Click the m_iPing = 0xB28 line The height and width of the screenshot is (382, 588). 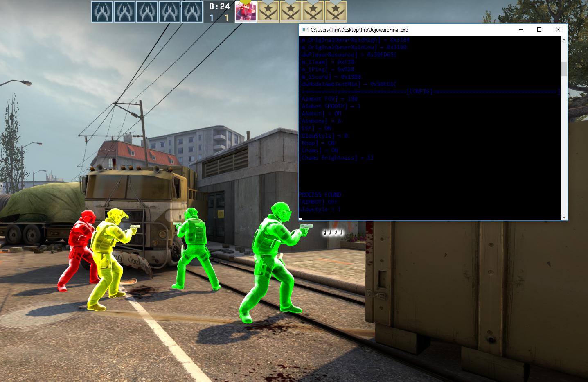coord(327,70)
